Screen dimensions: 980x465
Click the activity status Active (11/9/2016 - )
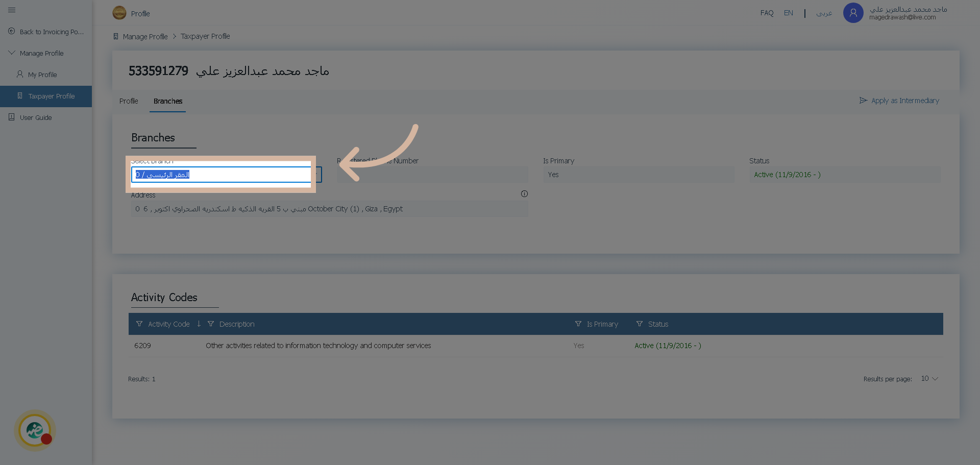(x=668, y=346)
